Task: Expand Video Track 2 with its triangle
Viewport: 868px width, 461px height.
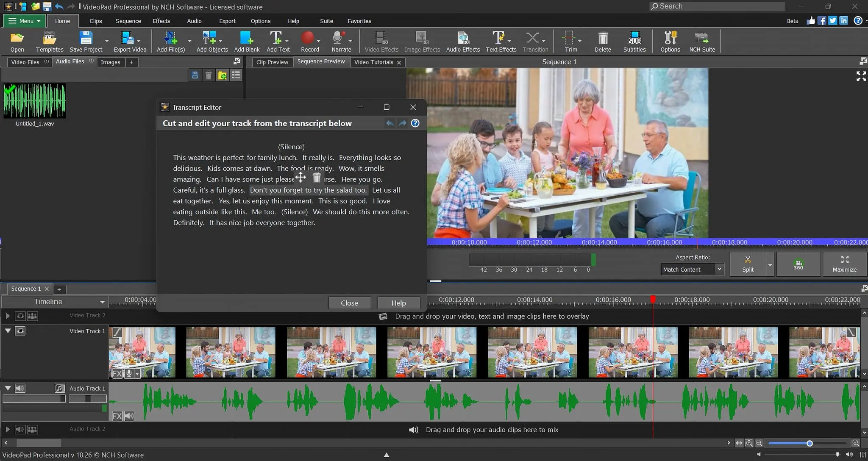Action: click(x=8, y=316)
